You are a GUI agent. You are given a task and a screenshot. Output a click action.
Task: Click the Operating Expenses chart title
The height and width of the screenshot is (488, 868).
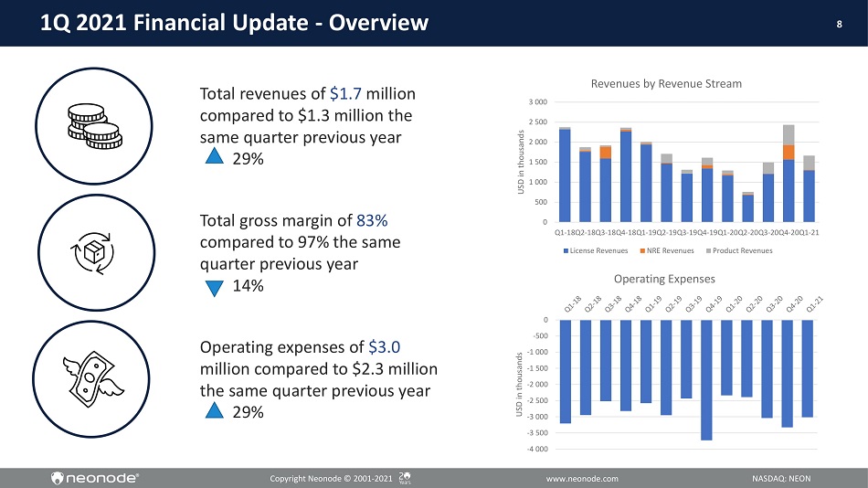(664, 279)
